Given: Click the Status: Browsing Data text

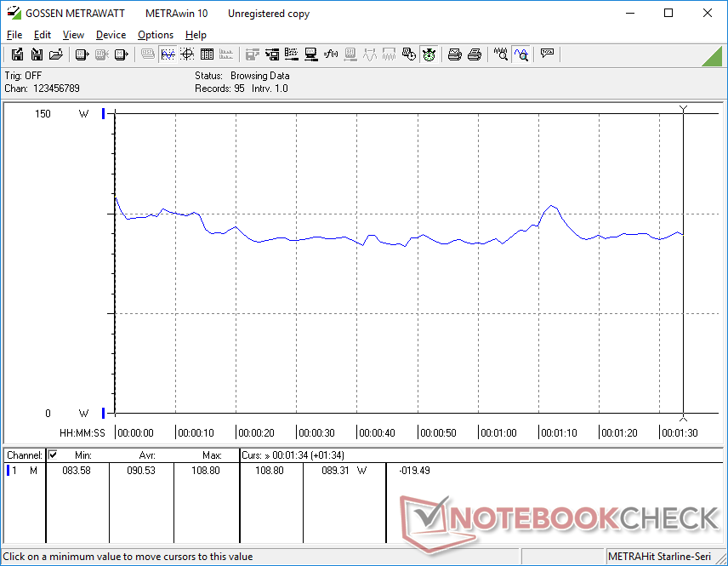Looking at the screenshot, I should (242, 75).
